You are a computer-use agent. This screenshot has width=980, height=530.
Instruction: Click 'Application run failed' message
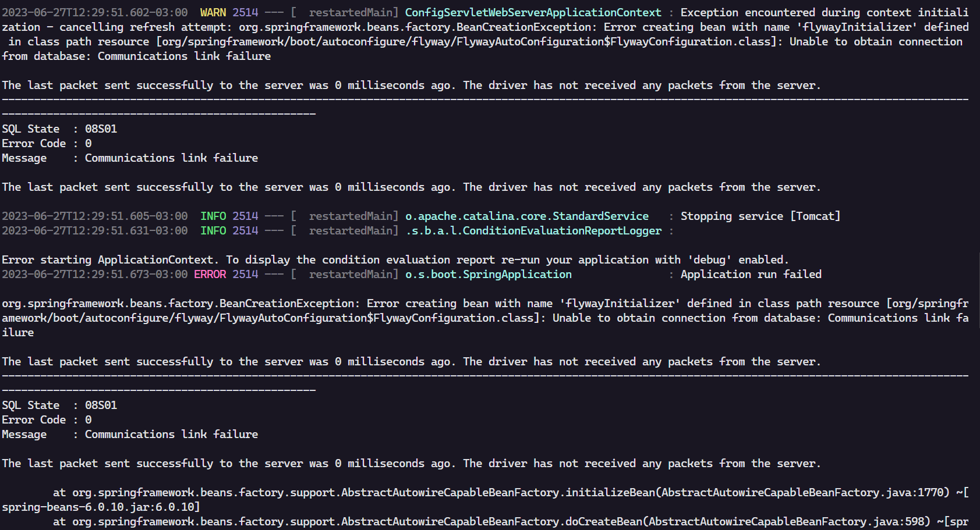coord(751,274)
